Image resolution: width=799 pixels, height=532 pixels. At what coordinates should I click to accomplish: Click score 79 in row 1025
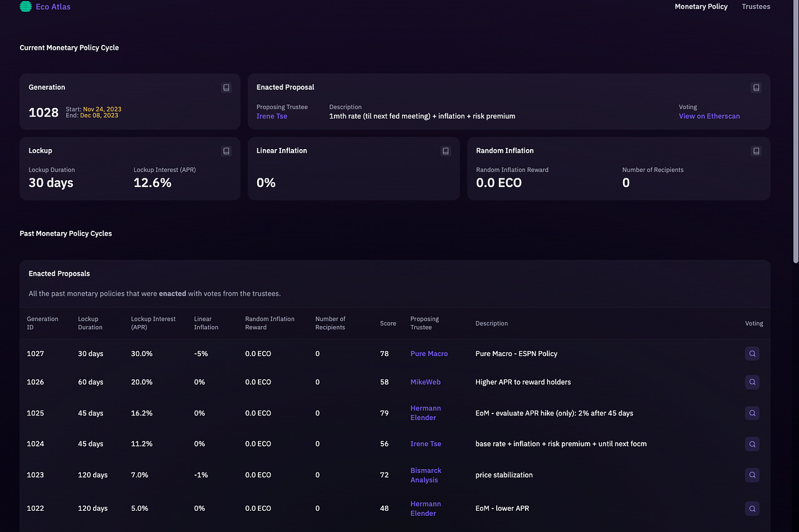[x=385, y=413]
